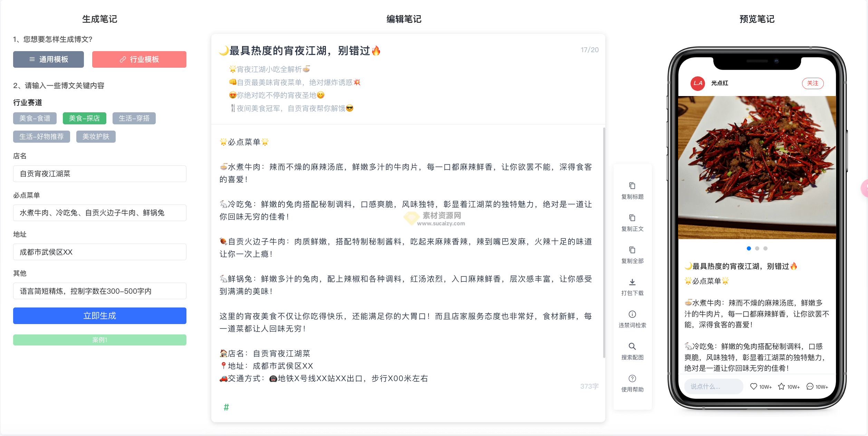868x436 pixels.
Task: Click the 复制标题 copy title icon
Action: coord(632,186)
